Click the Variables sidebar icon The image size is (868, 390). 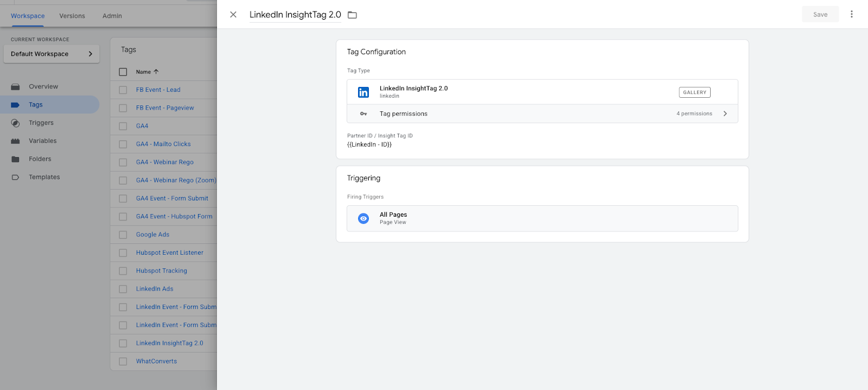click(15, 141)
